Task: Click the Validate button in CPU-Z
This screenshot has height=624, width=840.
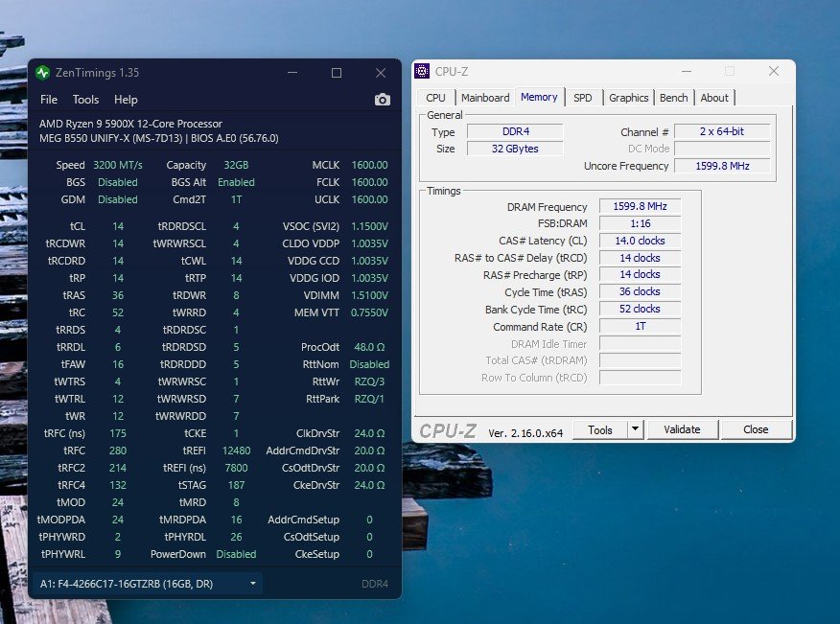Action: [x=682, y=429]
